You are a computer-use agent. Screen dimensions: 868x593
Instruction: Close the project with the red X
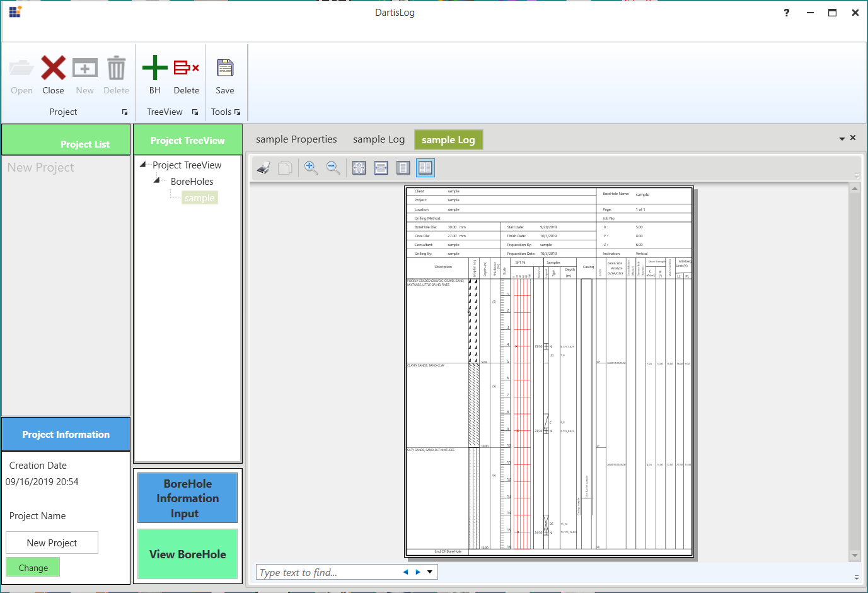(x=53, y=68)
